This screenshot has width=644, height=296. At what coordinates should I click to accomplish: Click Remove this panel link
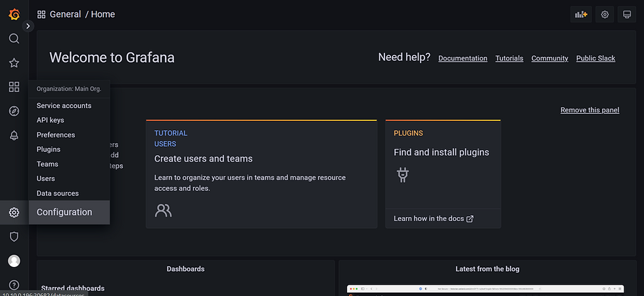click(590, 111)
